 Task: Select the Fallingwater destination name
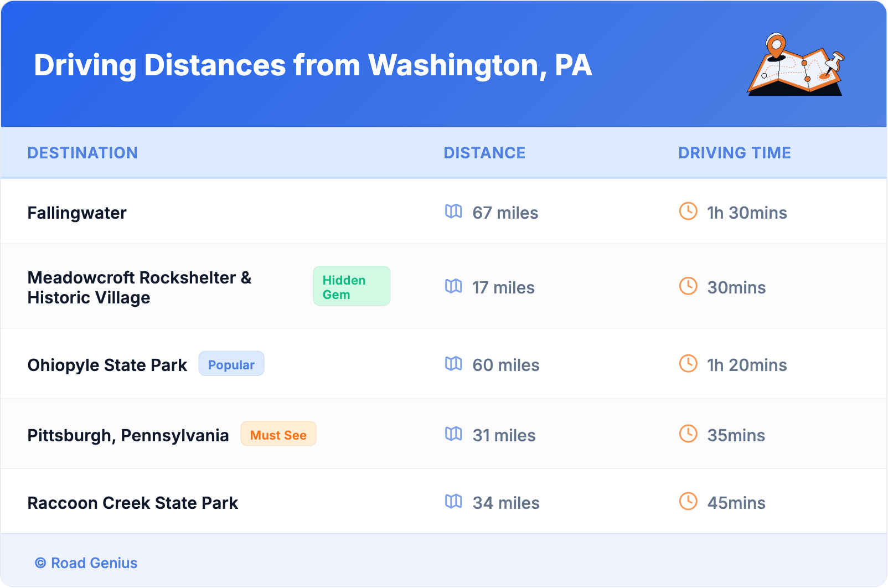(x=77, y=213)
